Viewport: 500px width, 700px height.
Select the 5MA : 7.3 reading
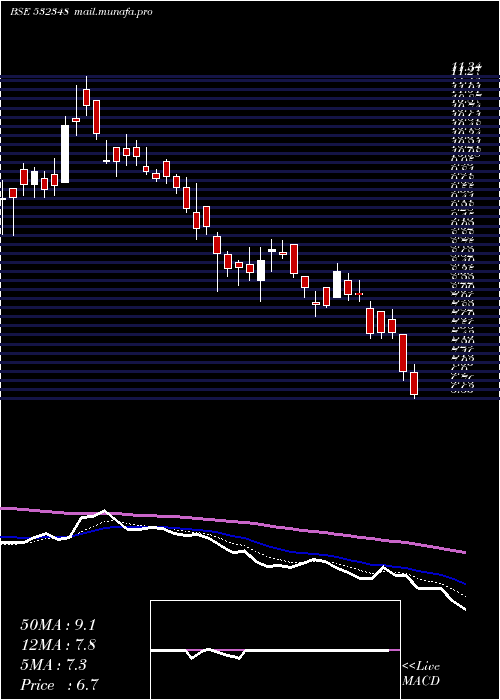[53, 665]
